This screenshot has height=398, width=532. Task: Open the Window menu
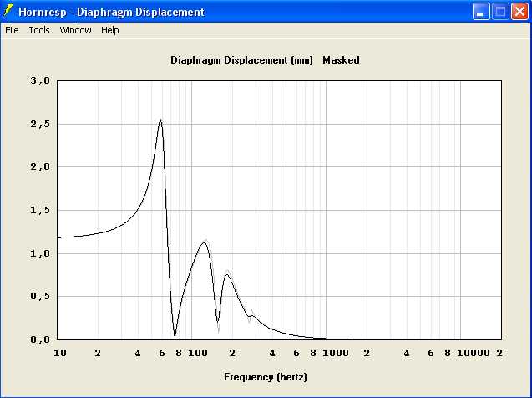75,30
